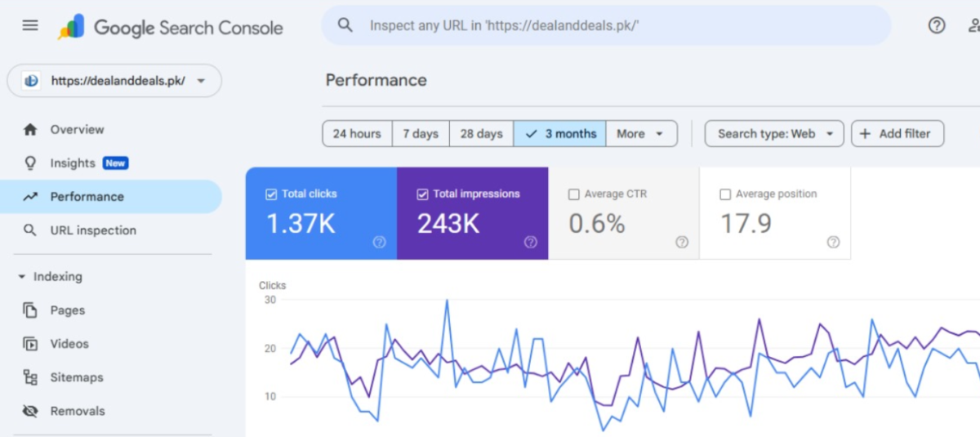Click the Overview home icon
Image resolution: width=980 pixels, height=437 pixels.
(30, 129)
